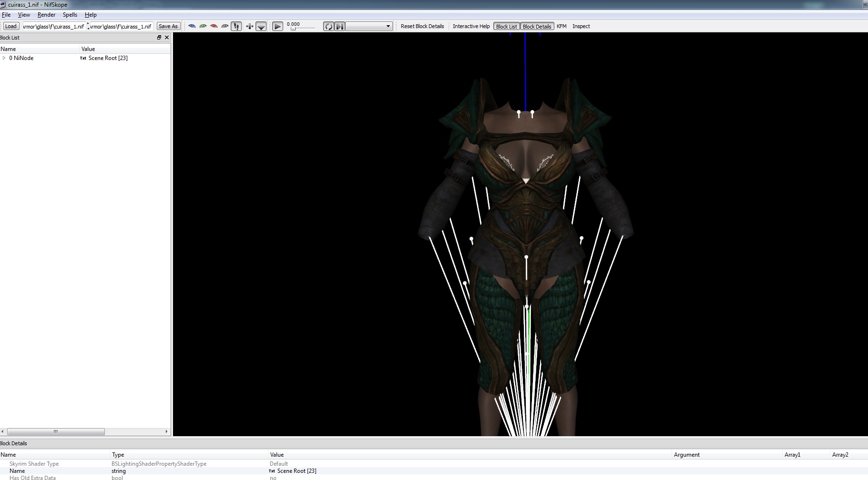Open the View menu
The image size is (868, 480).
[24, 15]
